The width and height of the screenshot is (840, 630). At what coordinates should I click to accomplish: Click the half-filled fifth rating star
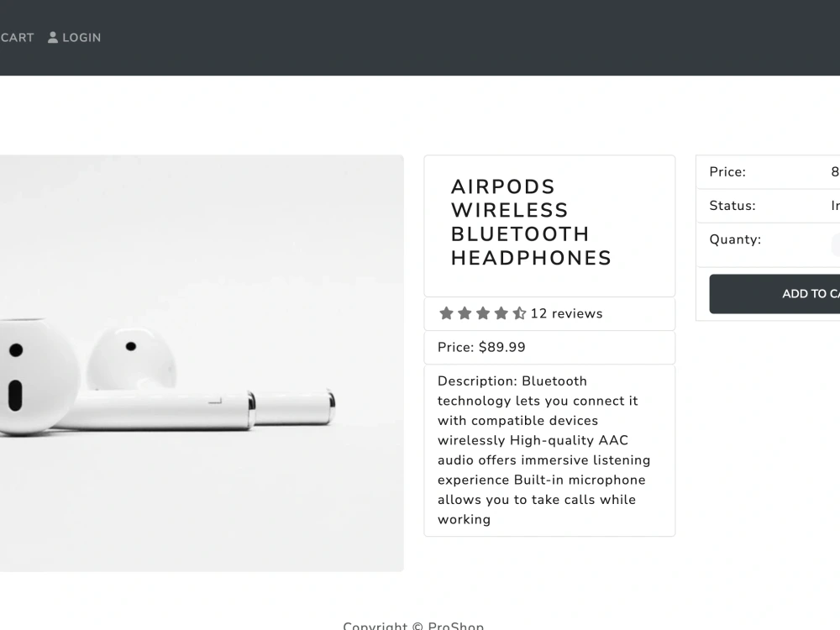coord(519,313)
